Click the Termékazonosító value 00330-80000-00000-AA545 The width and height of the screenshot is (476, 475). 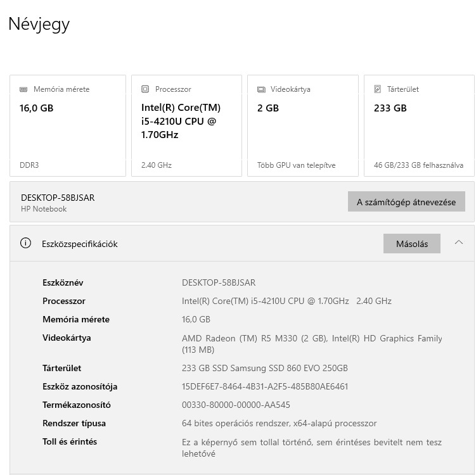coord(236,405)
